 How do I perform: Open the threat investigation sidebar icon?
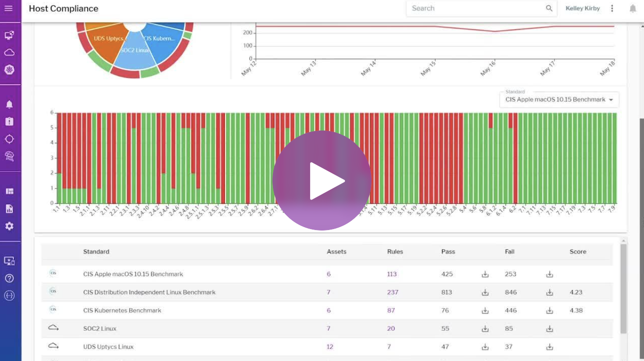click(x=9, y=156)
